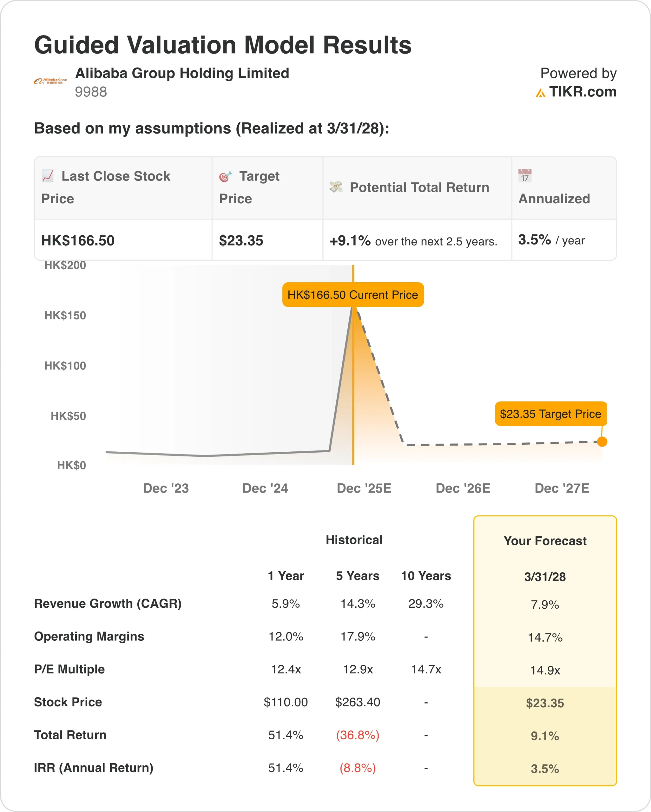Click the Revenue Growth (CAGR) row label
This screenshot has height=812, width=651.
coord(108,603)
